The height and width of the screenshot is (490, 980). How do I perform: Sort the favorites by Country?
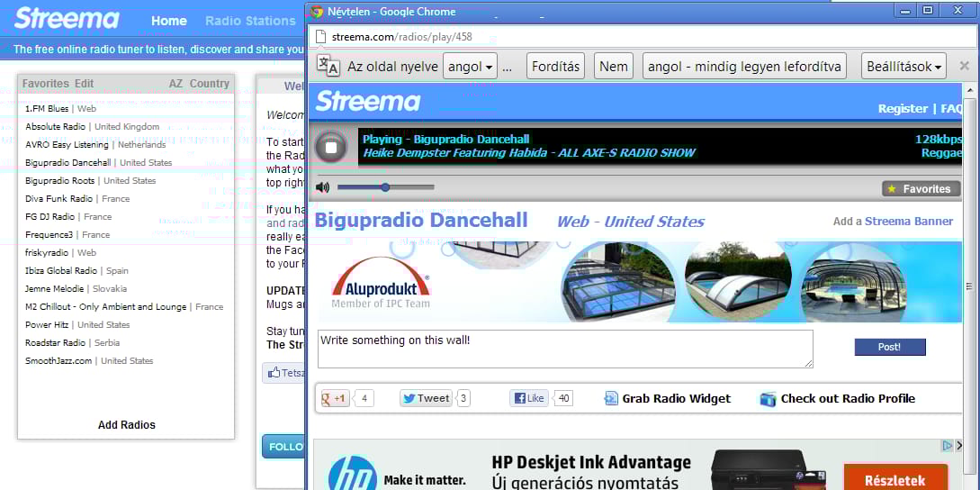210,83
